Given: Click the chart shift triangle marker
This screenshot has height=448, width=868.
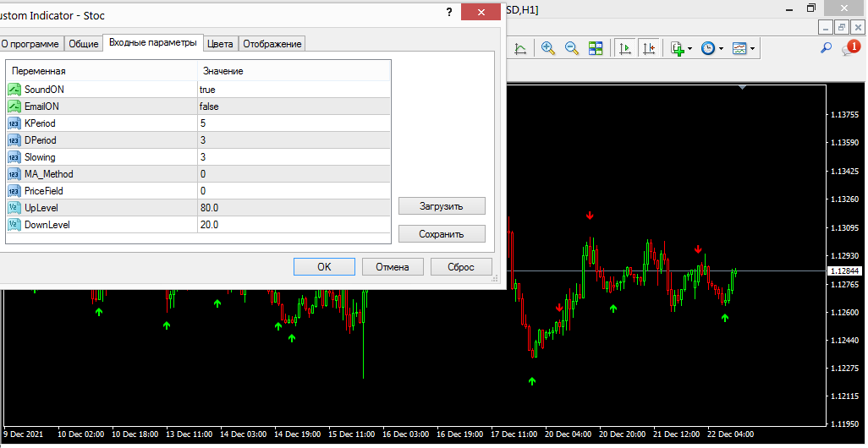Looking at the screenshot, I should pyautogui.click(x=742, y=87).
